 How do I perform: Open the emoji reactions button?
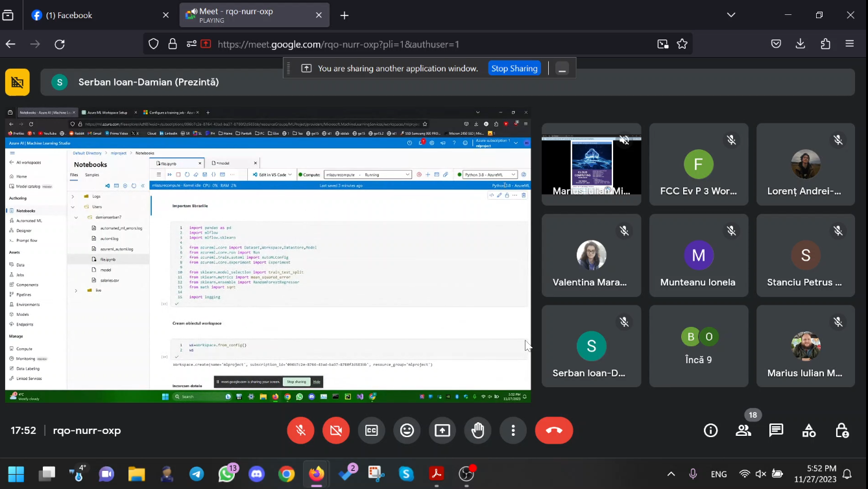click(407, 431)
